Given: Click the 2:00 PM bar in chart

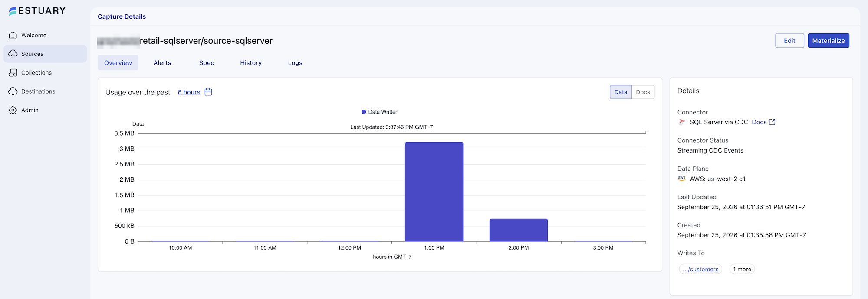Looking at the screenshot, I should 519,230.
